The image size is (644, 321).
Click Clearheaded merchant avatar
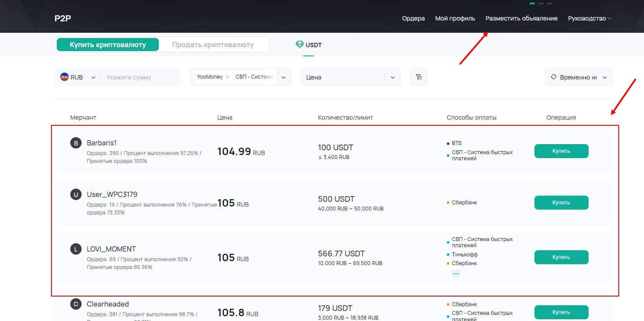click(x=76, y=304)
